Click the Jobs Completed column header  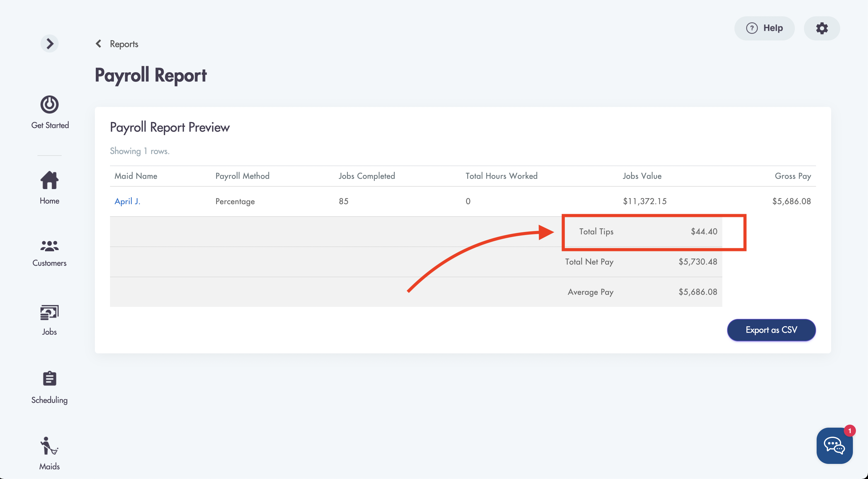pyautogui.click(x=367, y=176)
